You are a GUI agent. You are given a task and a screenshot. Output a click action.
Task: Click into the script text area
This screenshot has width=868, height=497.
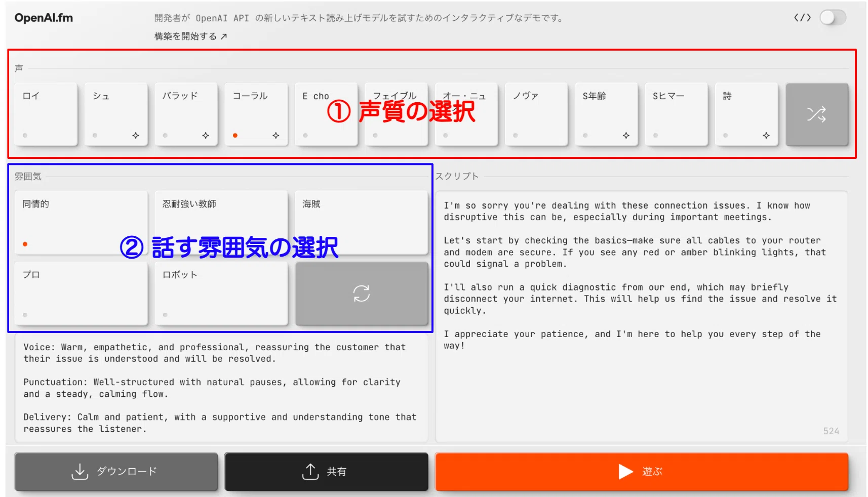click(642, 316)
